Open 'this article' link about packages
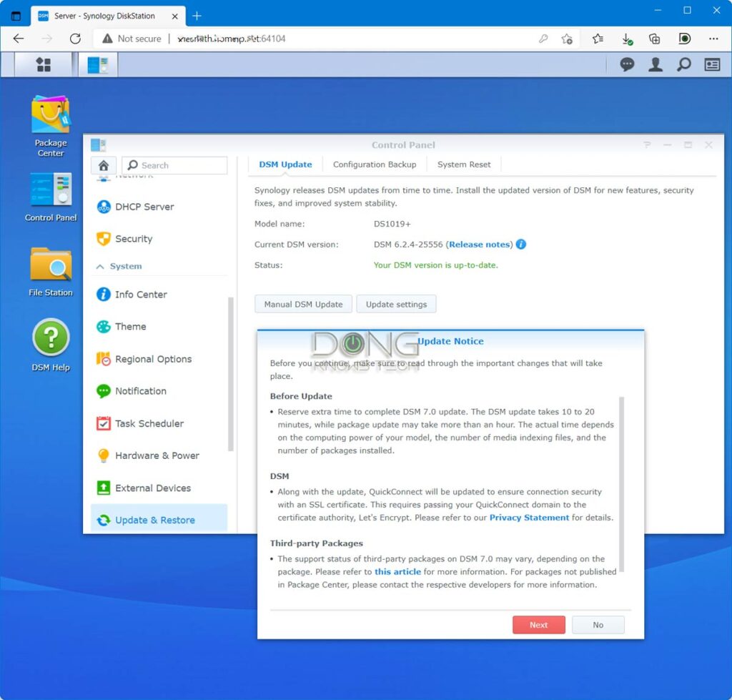732x700 pixels. [397, 571]
